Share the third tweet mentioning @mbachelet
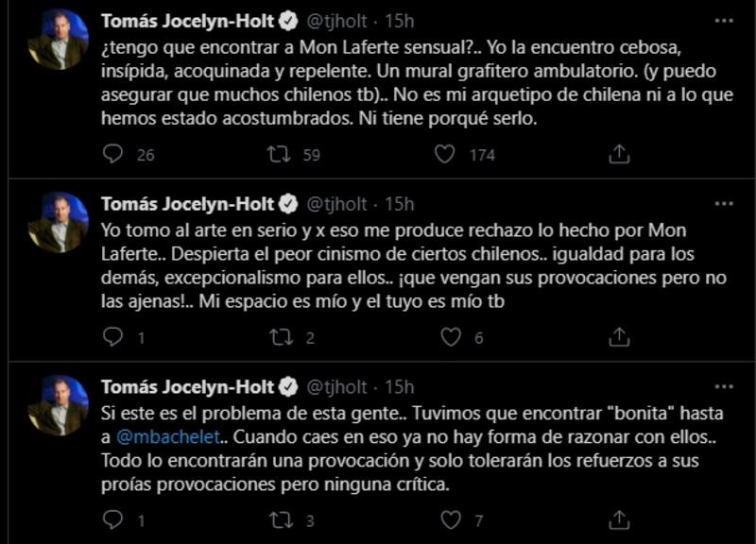 (619, 519)
